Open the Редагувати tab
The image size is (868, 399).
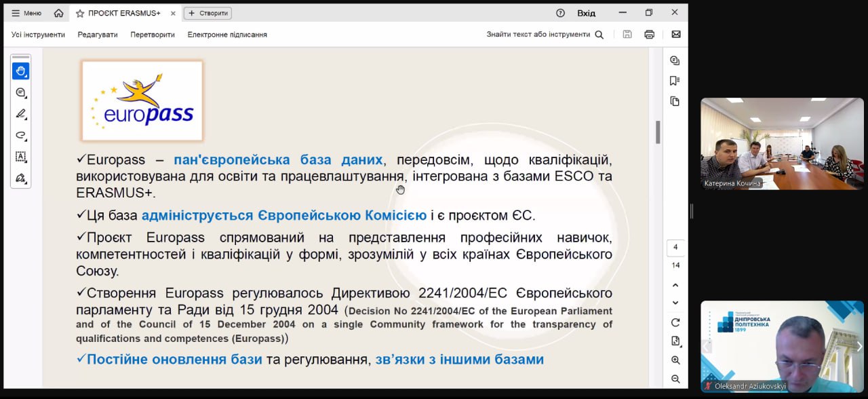pos(97,35)
